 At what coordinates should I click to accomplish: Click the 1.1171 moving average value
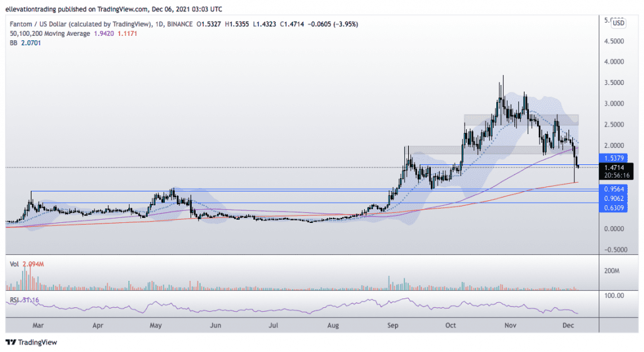click(127, 34)
